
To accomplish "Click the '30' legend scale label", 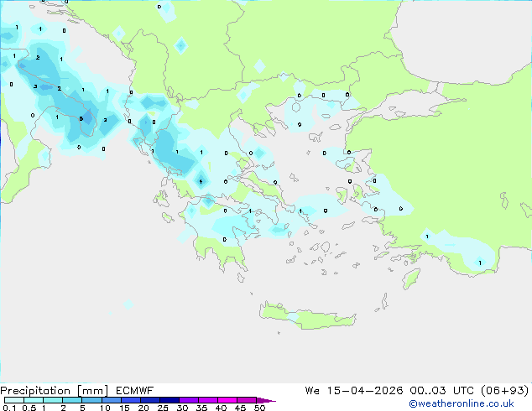I will pyautogui.click(x=182, y=408).
